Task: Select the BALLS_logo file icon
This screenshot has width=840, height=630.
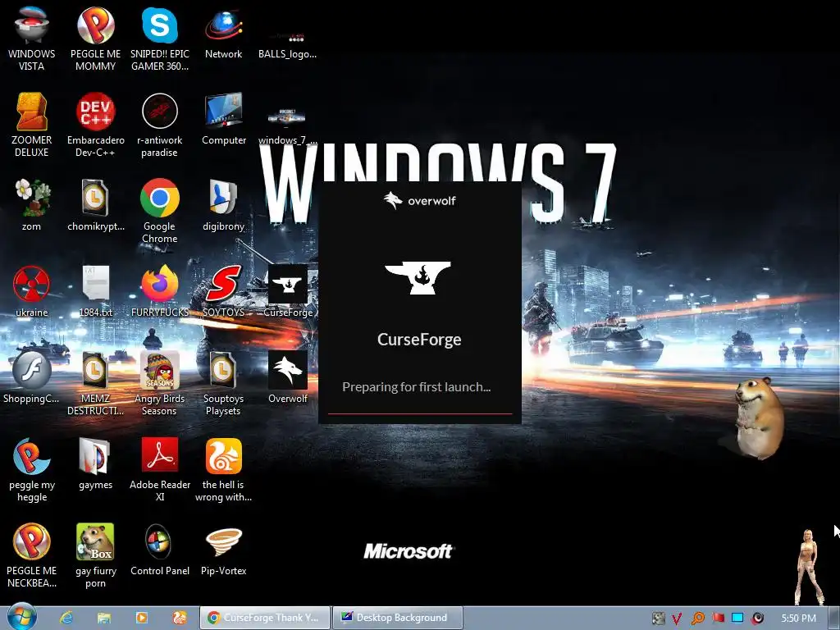Action: [287, 44]
